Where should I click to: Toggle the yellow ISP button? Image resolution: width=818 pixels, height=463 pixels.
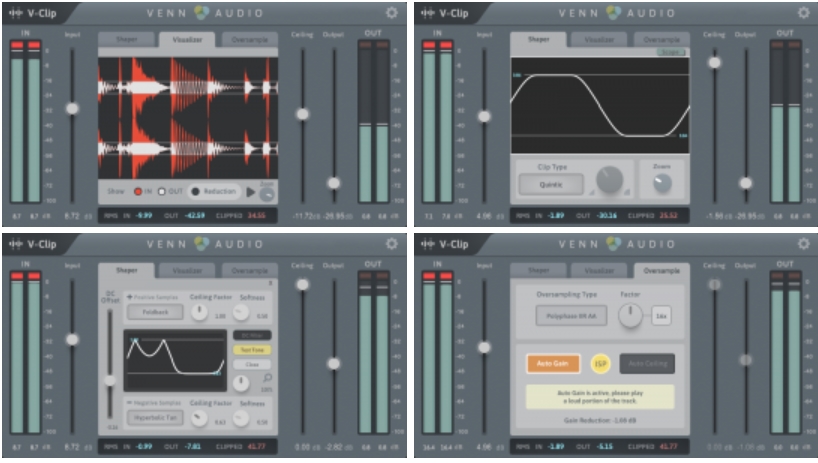[600, 364]
